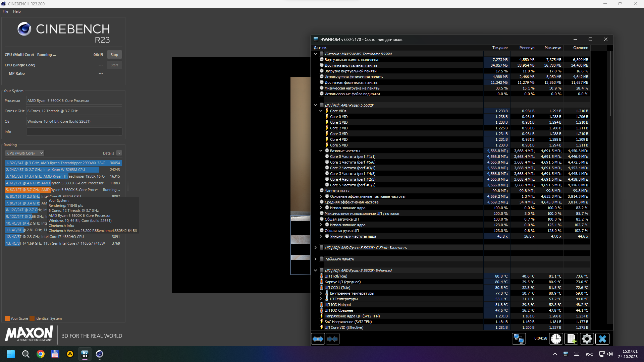Stop the running multi core test
Screen dimensions: 644x362
[x=114, y=55]
